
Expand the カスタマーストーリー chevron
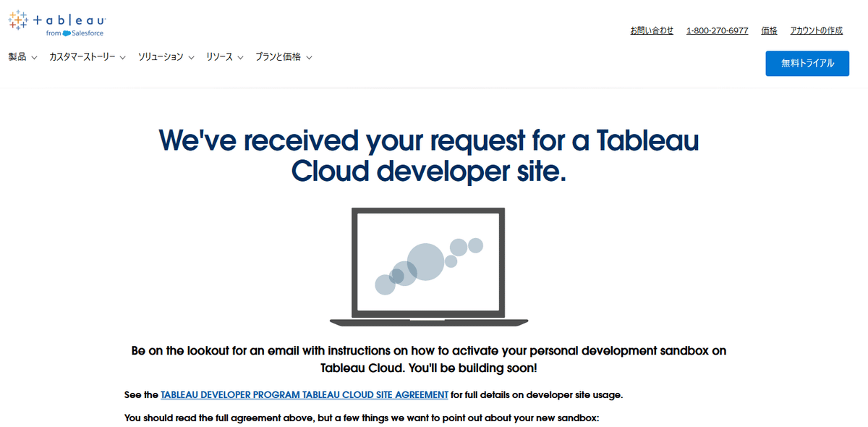(122, 56)
